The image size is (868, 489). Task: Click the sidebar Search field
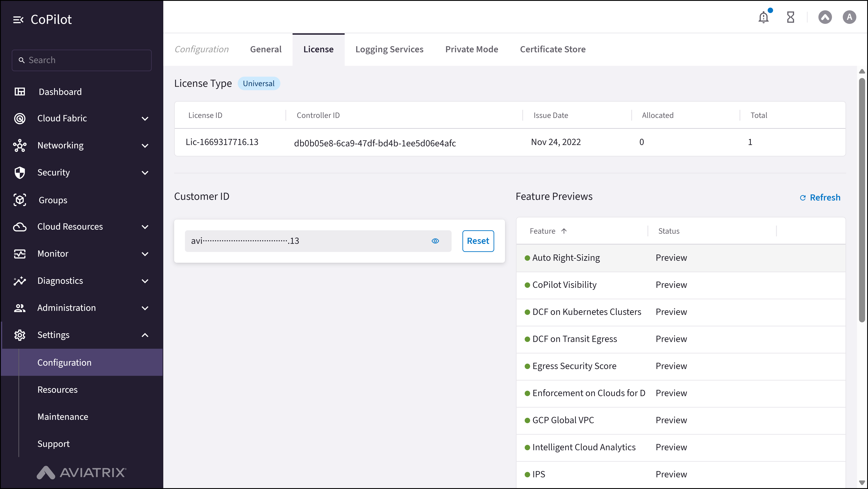coord(82,60)
